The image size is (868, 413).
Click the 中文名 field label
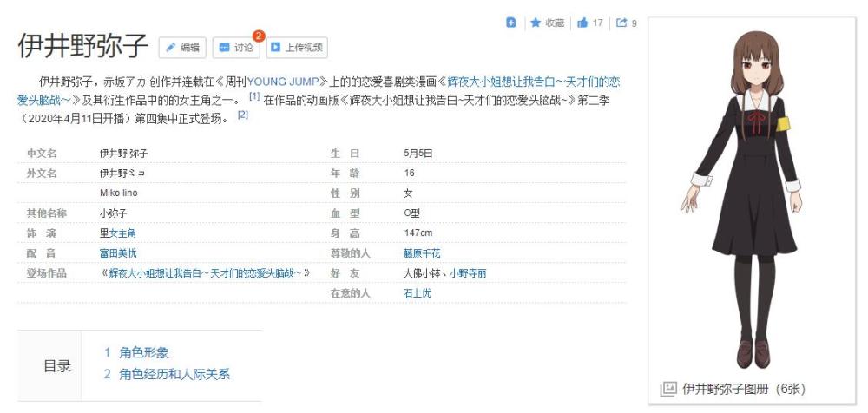pos(42,154)
